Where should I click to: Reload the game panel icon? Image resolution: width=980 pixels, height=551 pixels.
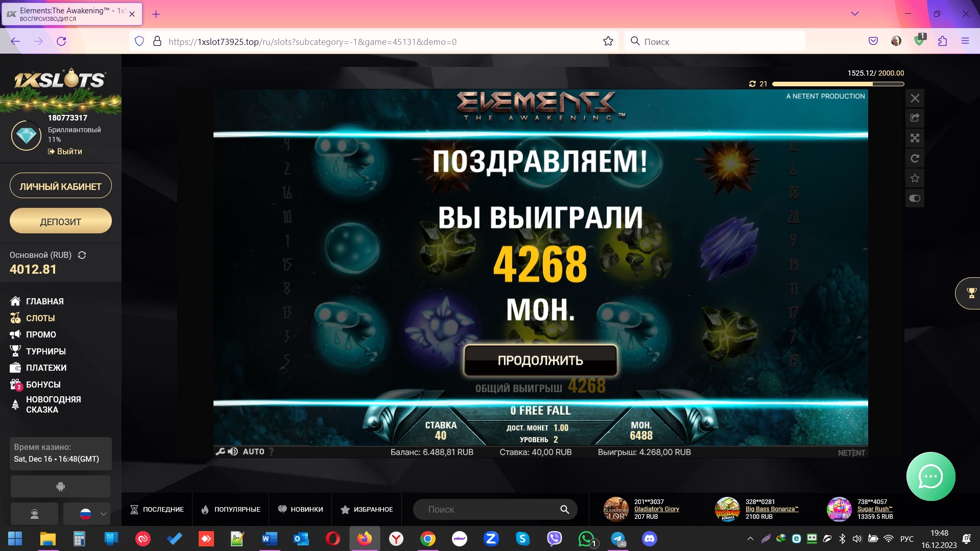tap(915, 158)
